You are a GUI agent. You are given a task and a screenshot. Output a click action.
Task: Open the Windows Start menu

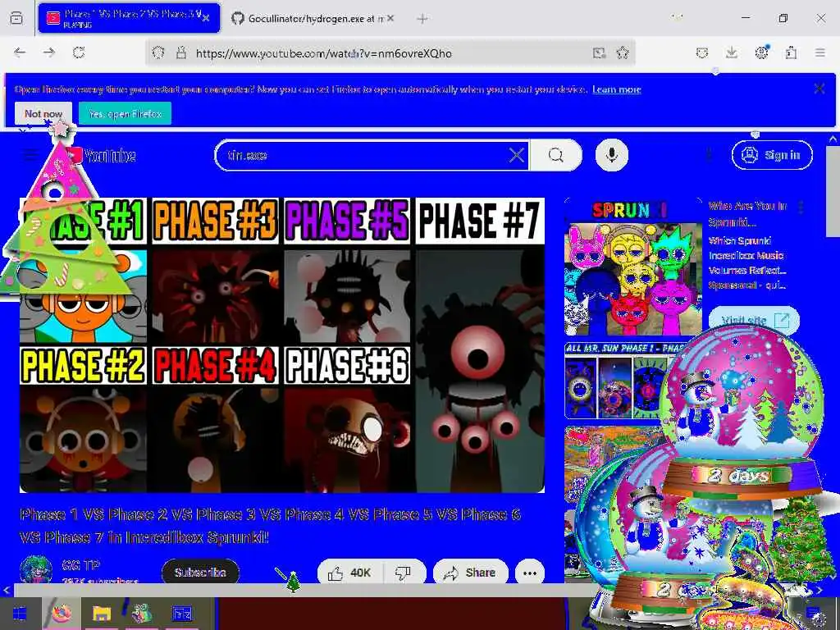tap(21, 614)
